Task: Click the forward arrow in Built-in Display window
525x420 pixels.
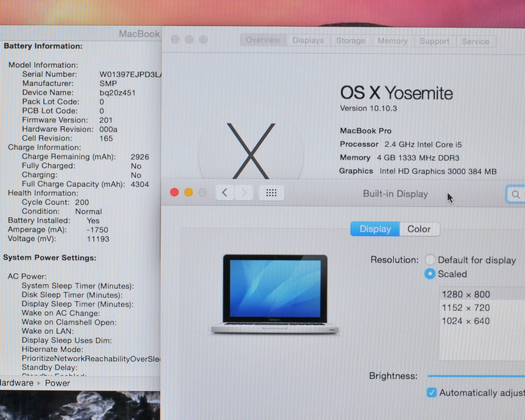Action: [244, 192]
